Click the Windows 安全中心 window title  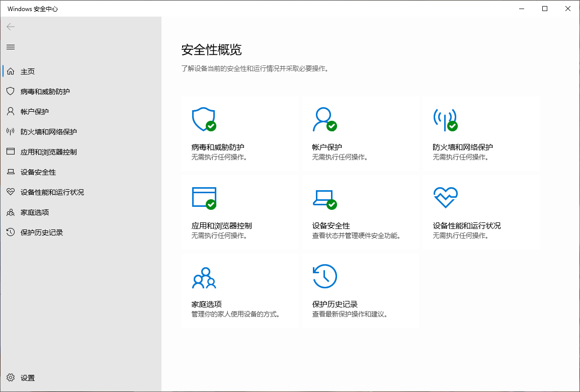pos(33,9)
